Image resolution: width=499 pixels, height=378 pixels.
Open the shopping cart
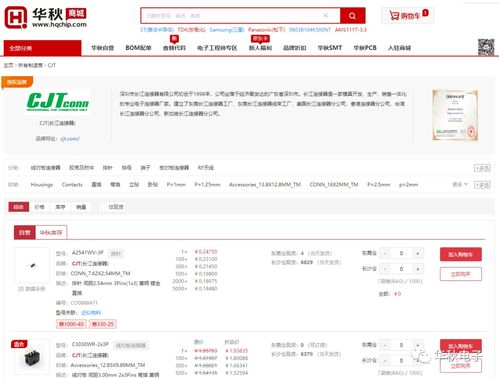coord(407,15)
